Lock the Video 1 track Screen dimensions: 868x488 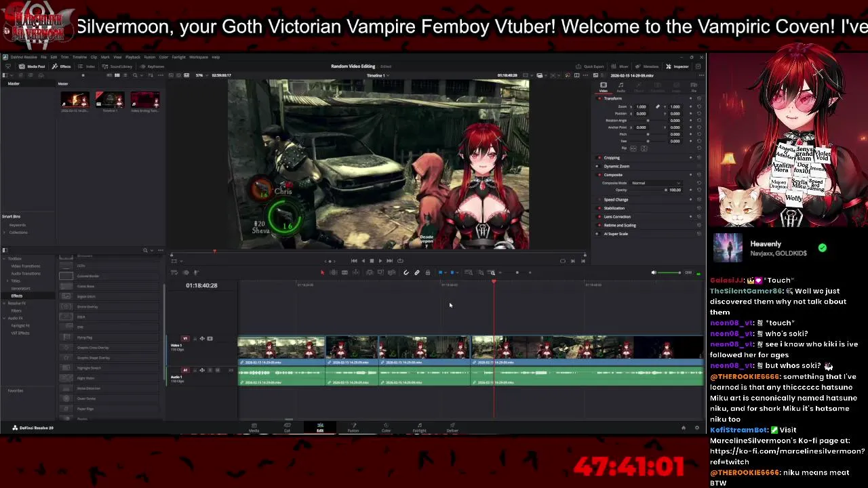195,339
